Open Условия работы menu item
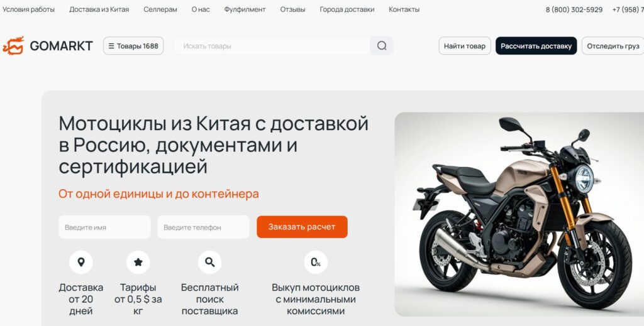The height and width of the screenshot is (326, 644). [x=28, y=9]
